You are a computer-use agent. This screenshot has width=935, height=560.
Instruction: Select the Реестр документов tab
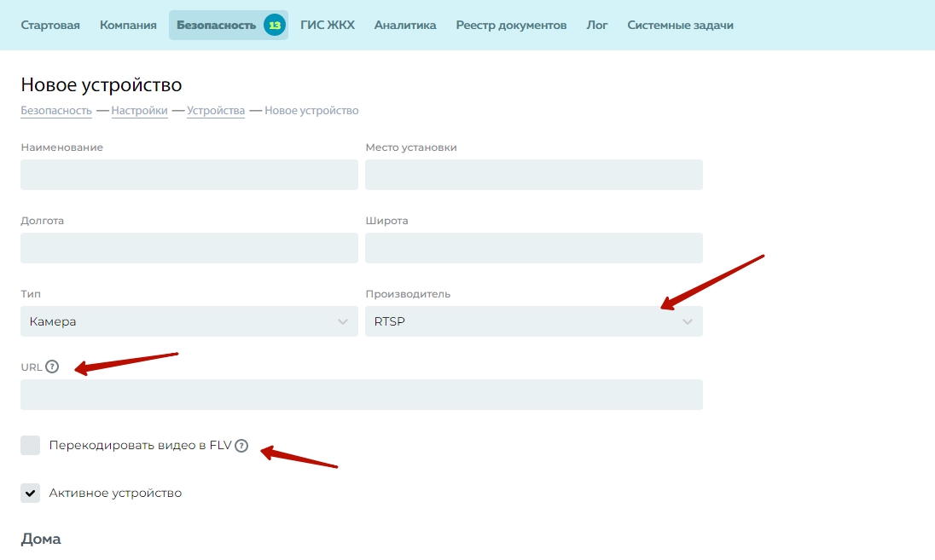click(511, 25)
